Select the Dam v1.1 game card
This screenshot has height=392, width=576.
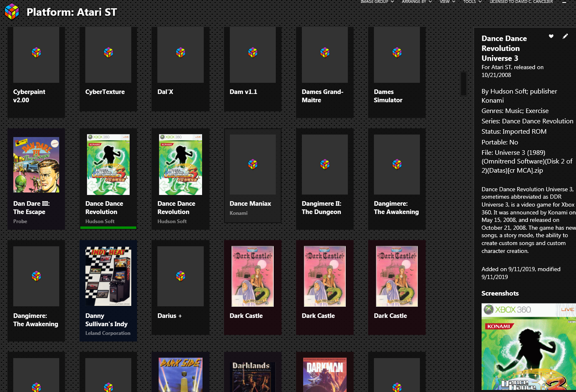point(253,69)
